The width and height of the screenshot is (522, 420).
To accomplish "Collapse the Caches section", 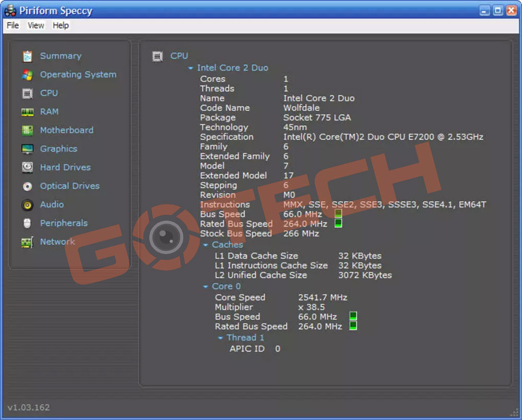I will pos(206,245).
